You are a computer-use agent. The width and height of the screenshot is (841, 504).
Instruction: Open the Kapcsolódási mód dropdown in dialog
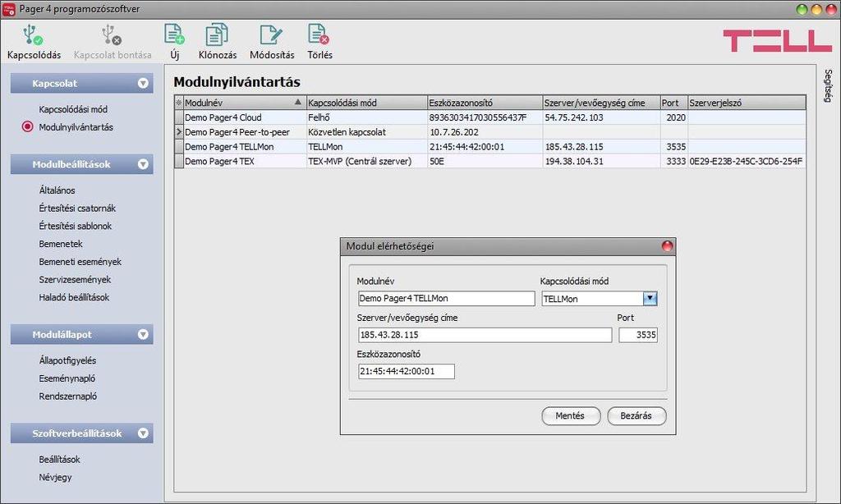(x=650, y=299)
